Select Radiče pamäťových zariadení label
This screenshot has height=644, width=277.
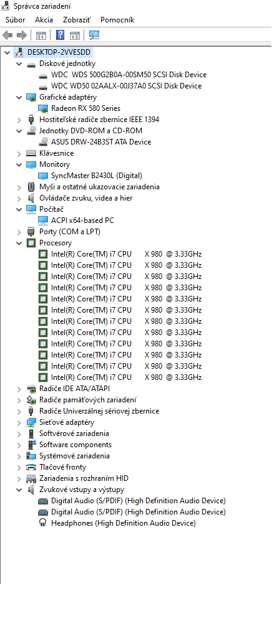[x=88, y=400]
